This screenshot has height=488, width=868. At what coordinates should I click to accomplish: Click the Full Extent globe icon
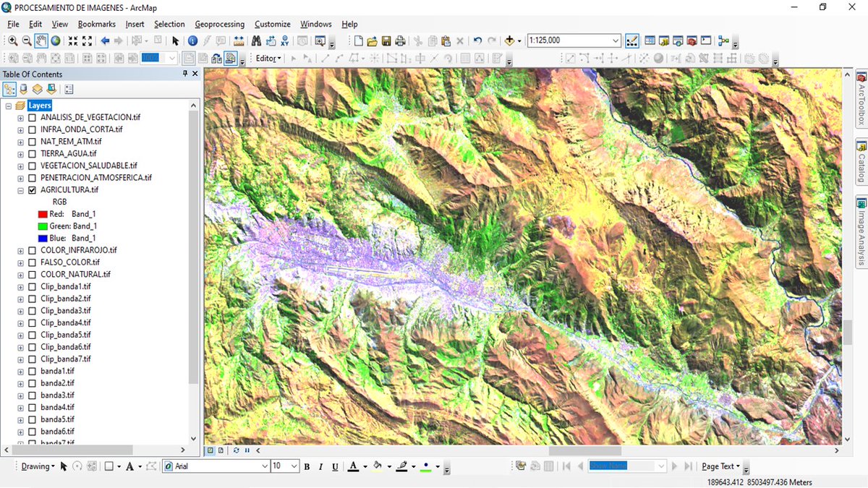pyautogui.click(x=55, y=40)
